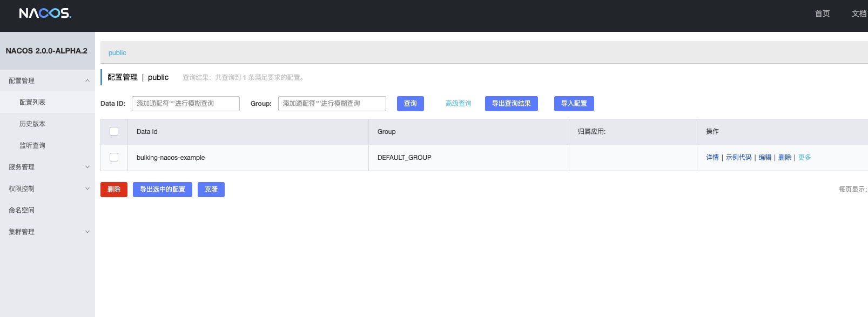This screenshot has height=317, width=868.
Task: Collapse the 配置管理 menu chevron
Action: point(88,80)
